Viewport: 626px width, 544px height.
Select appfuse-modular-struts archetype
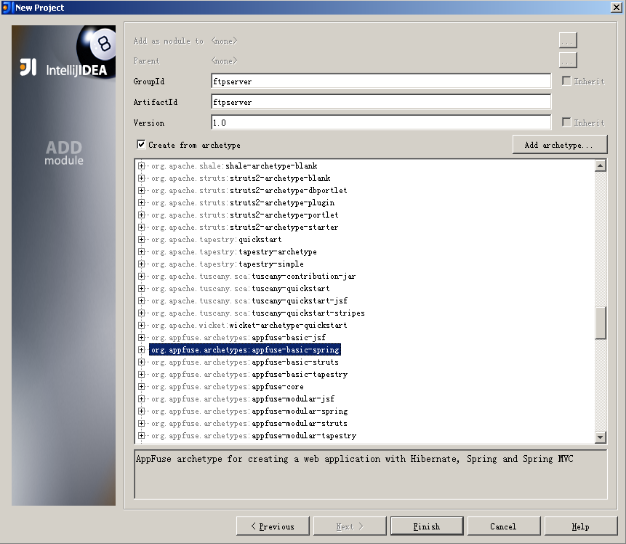pyautogui.click(x=249, y=423)
